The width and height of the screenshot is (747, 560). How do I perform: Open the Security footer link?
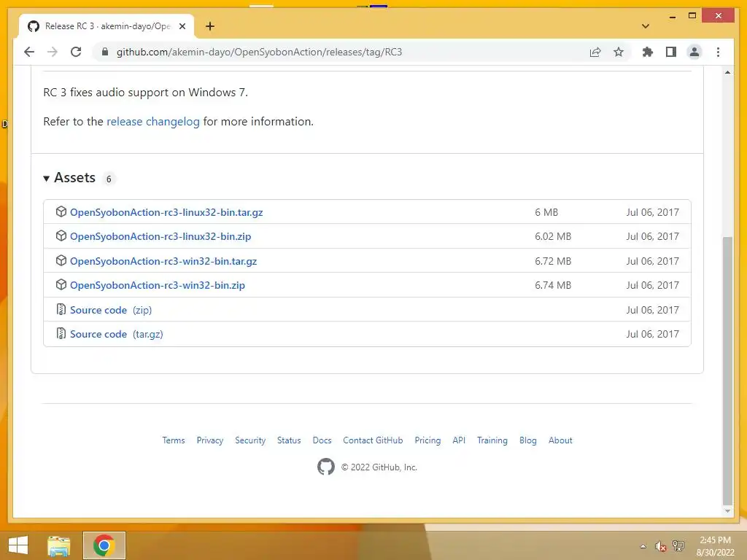coord(250,440)
